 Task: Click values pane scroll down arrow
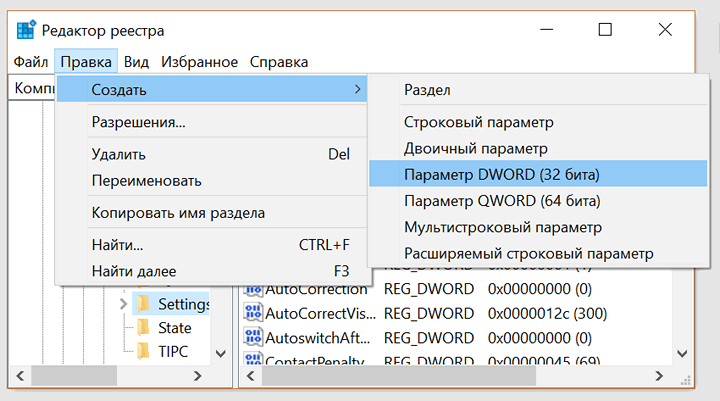pos(682,354)
